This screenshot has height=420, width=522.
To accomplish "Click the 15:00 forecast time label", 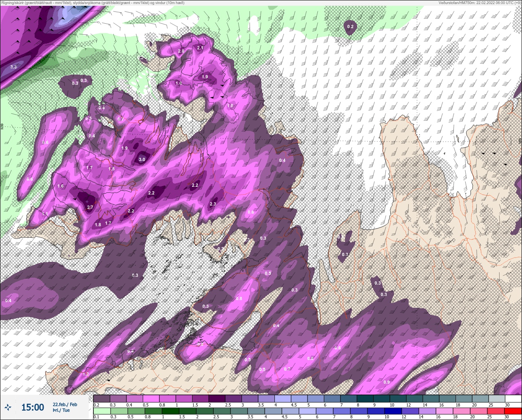I will 33,407.
